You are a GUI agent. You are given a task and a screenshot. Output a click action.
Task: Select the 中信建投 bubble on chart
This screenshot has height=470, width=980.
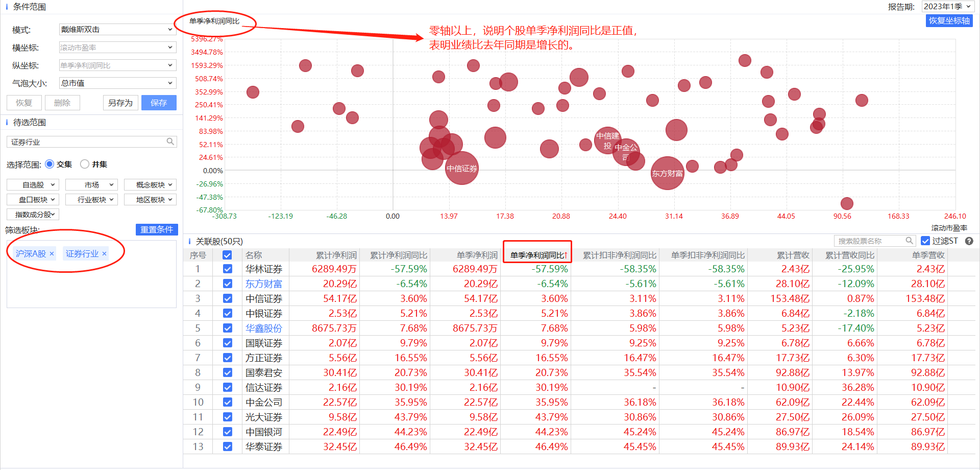tap(607, 140)
